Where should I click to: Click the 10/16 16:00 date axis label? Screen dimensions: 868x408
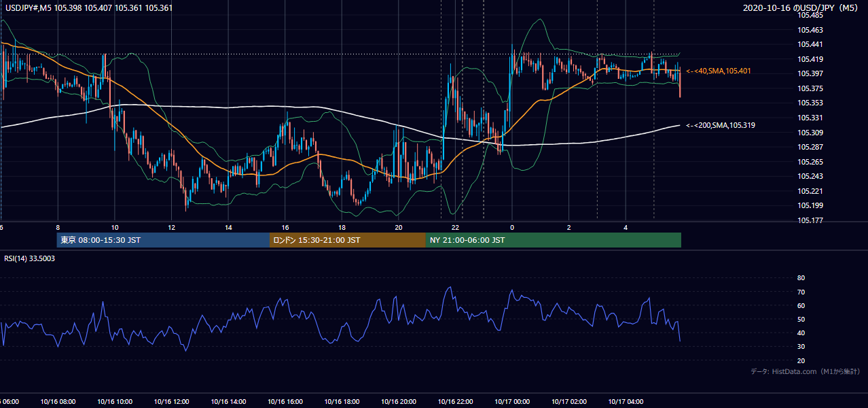click(x=285, y=401)
